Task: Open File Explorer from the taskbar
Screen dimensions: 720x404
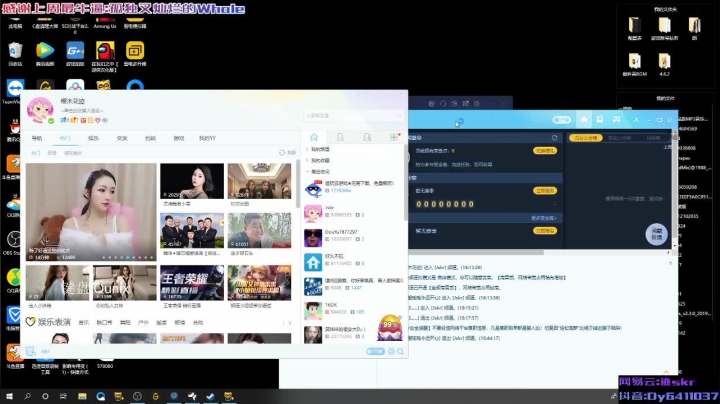Action: click(82, 396)
